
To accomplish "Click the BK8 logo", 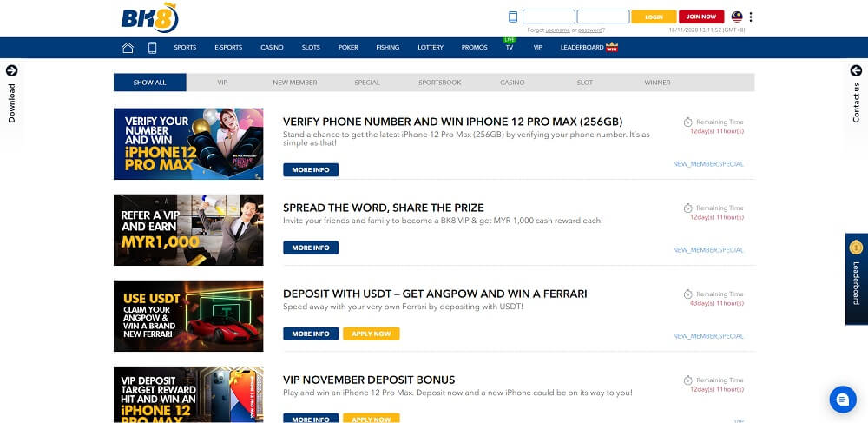I will click(149, 18).
